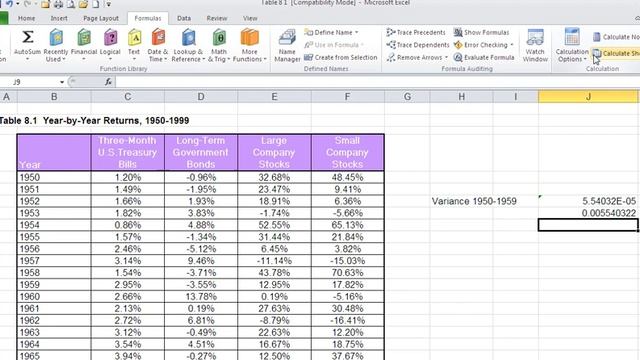Open Calculation Options menu

pos(572,45)
